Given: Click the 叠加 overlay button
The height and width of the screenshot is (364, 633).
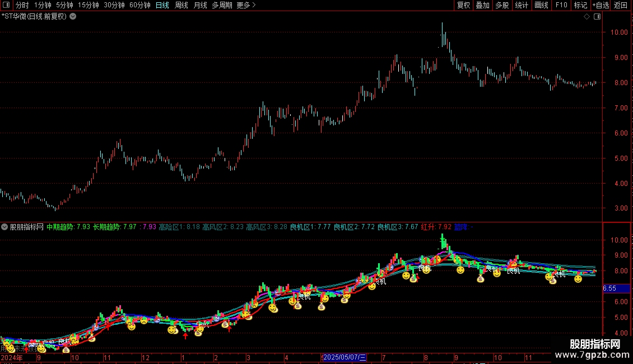Looking at the screenshot, I should tap(483, 5).
